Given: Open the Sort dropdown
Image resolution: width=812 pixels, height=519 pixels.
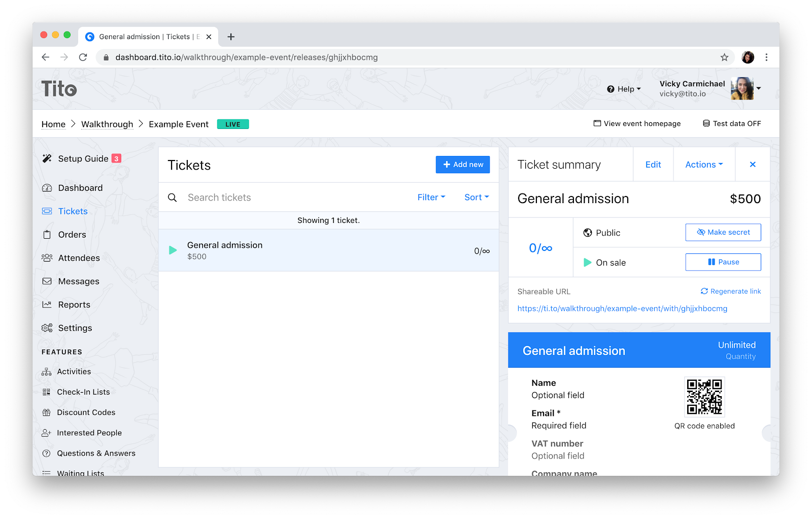Looking at the screenshot, I should click(x=477, y=197).
